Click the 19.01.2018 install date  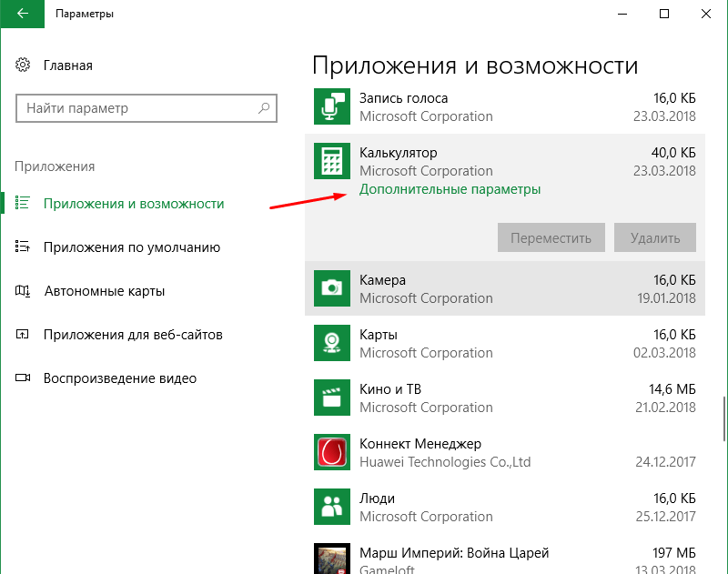[x=666, y=298]
